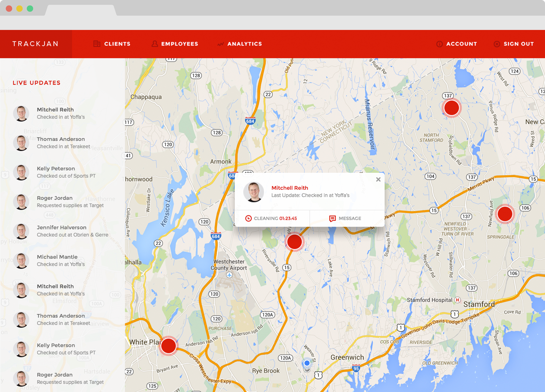
Task: Click the blue location dot near Greenwich
Action: pyautogui.click(x=307, y=363)
